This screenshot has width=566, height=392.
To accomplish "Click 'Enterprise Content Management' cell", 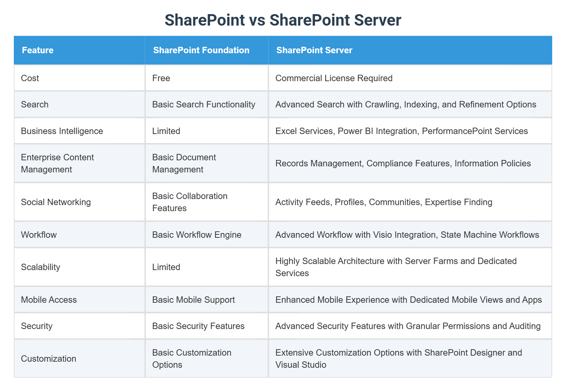I will coord(80,163).
